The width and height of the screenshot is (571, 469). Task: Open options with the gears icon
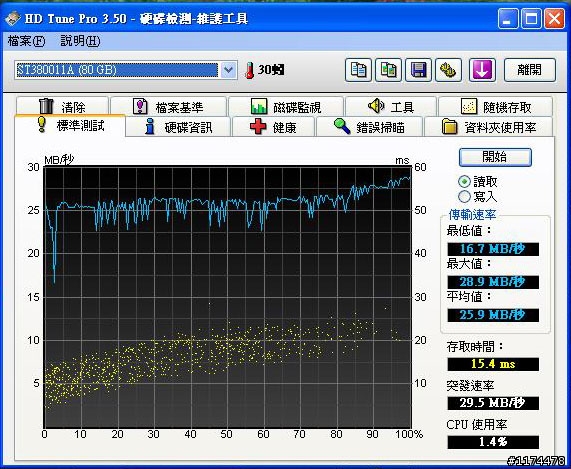click(449, 70)
